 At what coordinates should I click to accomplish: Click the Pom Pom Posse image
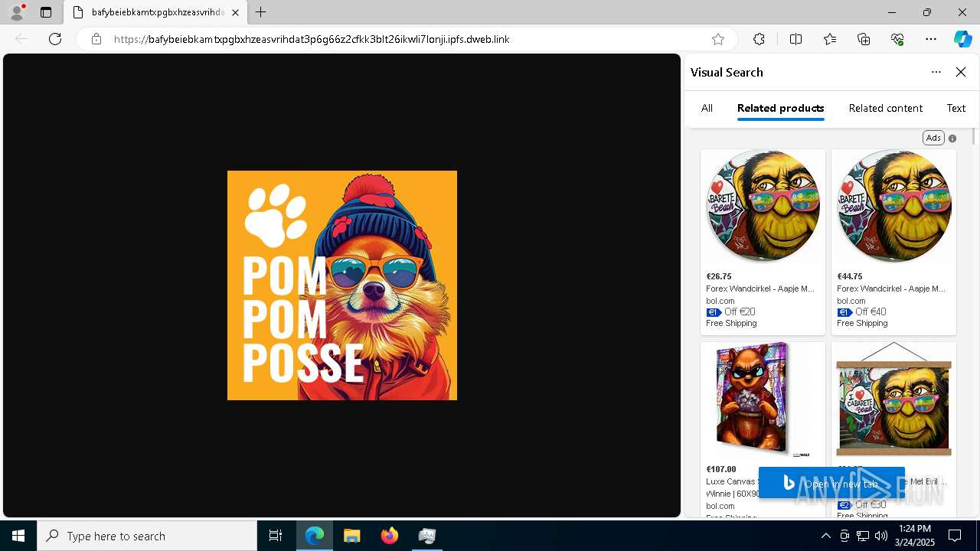tap(342, 285)
